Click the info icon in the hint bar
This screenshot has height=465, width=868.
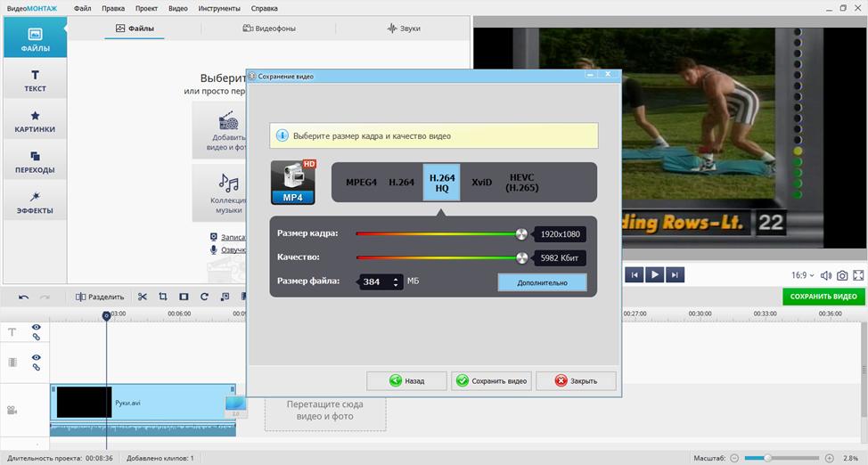point(282,135)
